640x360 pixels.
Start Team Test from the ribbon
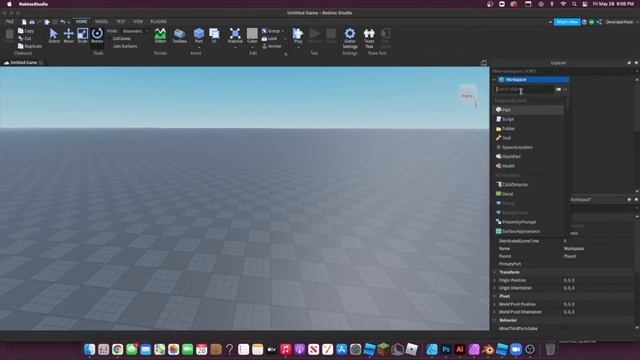pyautogui.click(x=369, y=38)
